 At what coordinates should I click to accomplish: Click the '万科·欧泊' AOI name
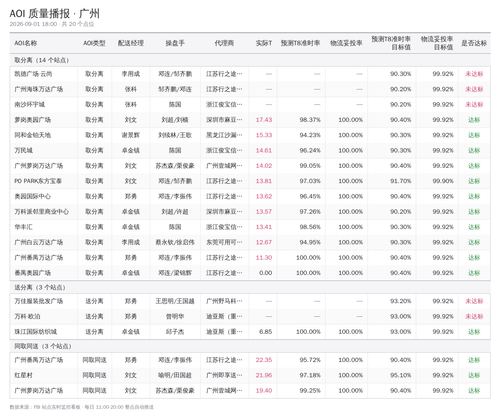tap(27, 316)
